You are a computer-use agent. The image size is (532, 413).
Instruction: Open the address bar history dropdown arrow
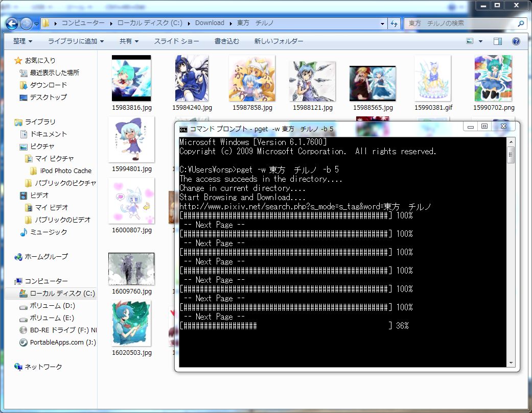pyautogui.click(x=382, y=23)
